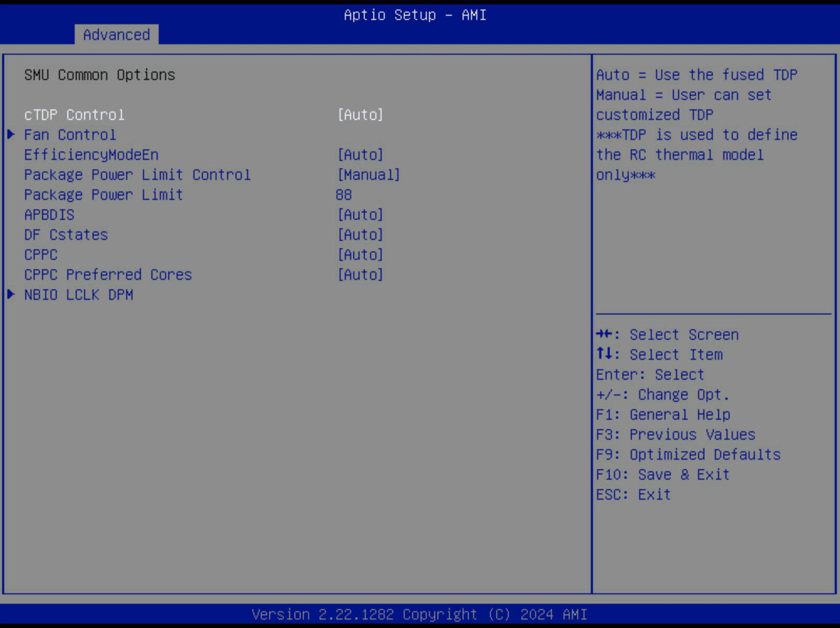Image resolution: width=840 pixels, height=628 pixels.
Task: Select the DF Cstates setting
Action: (x=66, y=235)
